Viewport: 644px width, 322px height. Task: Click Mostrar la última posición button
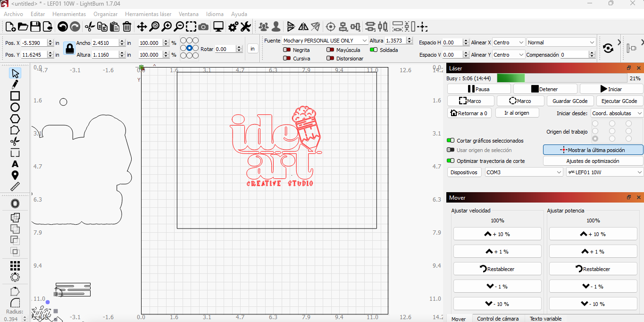[x=593, y=150]
